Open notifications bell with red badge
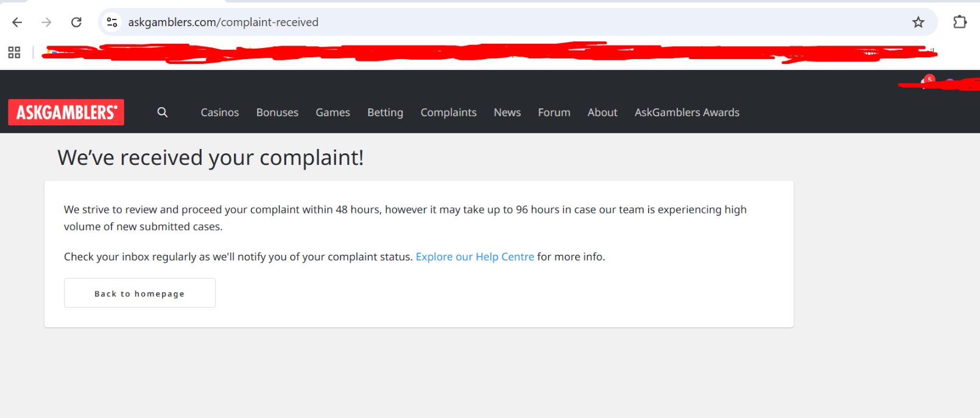The image size is (980, 418). (x=927, y=82)
